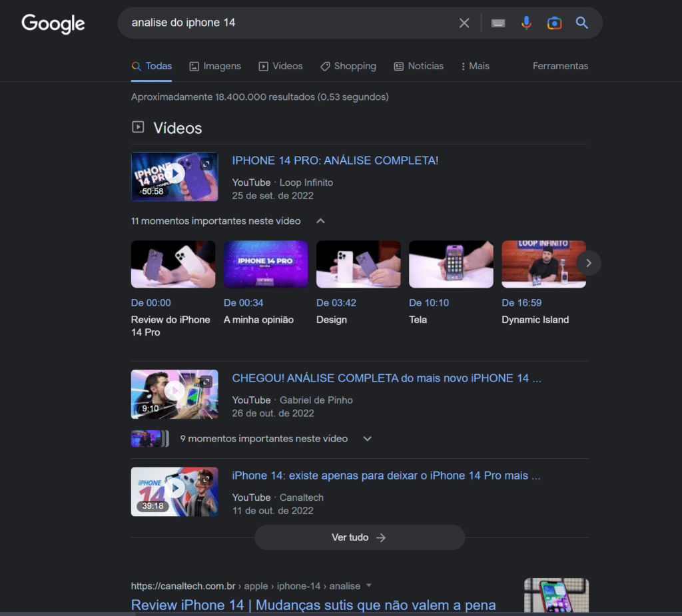Click expand icon on iPhone 14 Pro thumbnail
This screenshot has height=616, width=682.
click(x=206, y=164)
